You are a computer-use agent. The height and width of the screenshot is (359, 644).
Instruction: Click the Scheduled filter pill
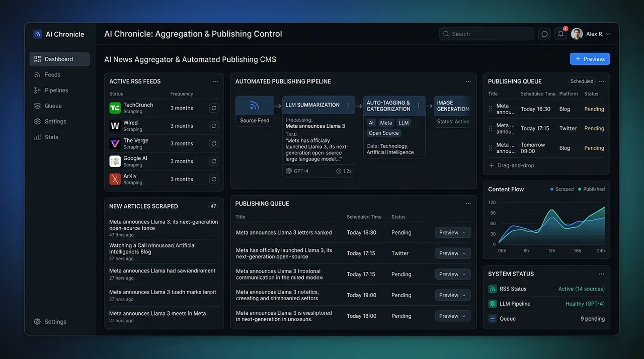(582, 81)
